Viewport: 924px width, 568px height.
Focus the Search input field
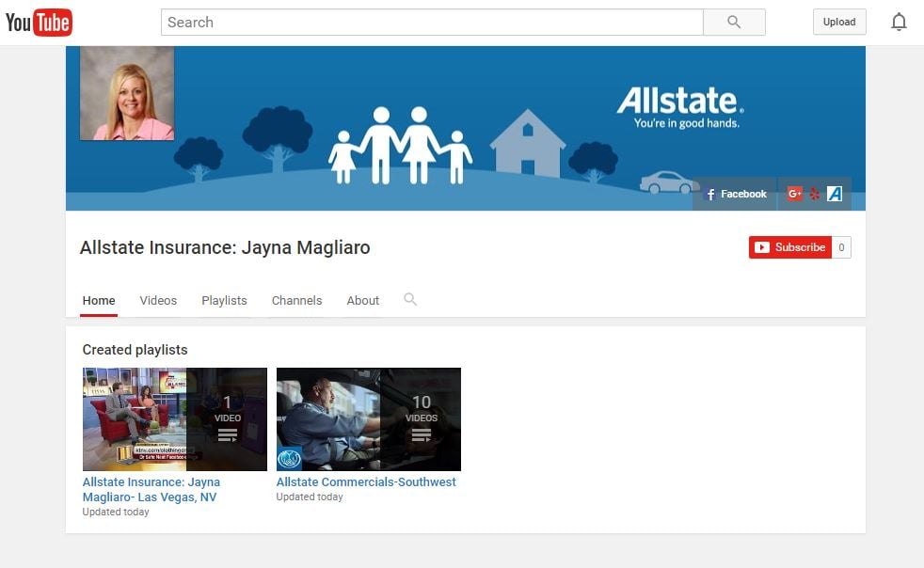(432, 23)
